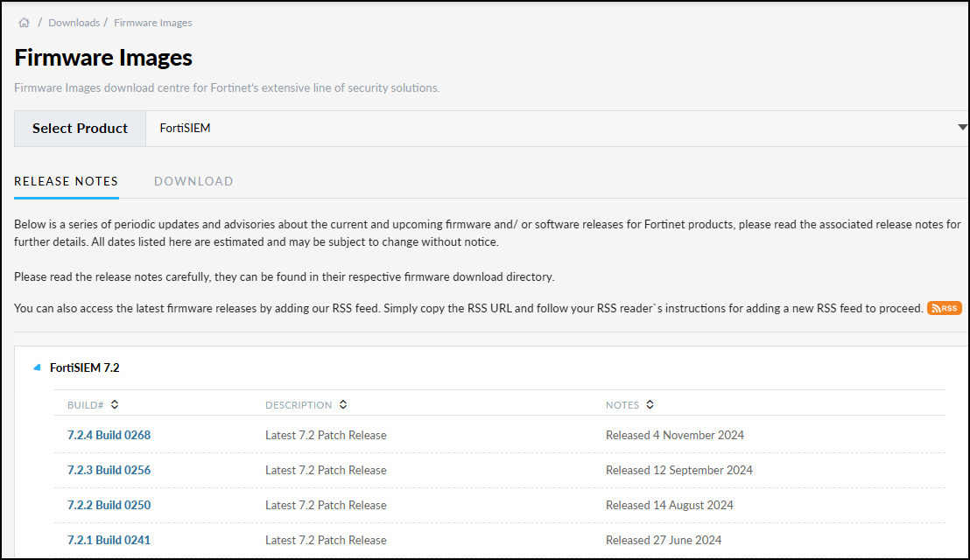Click the Firmware Images breadcrumb entry
This screenshot has height=560, width=970.
point(152,22)
